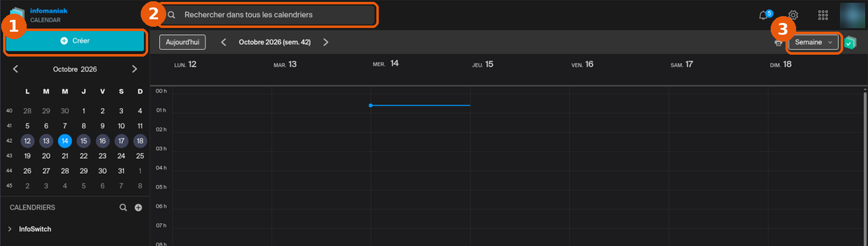Viewport: 868px width, 246px height.
Task: Select day 19 in mini calendar
Action: point(27,156)
